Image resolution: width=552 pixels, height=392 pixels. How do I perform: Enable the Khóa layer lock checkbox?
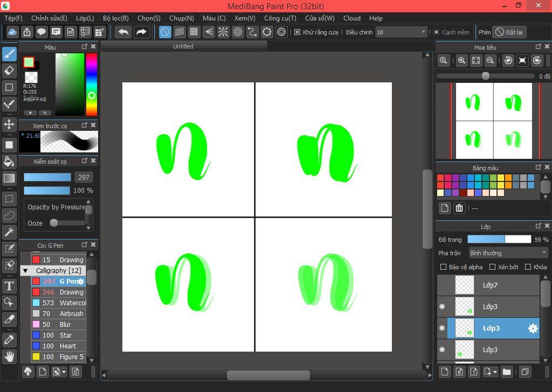pyautogui.click(x=528, y=267)
